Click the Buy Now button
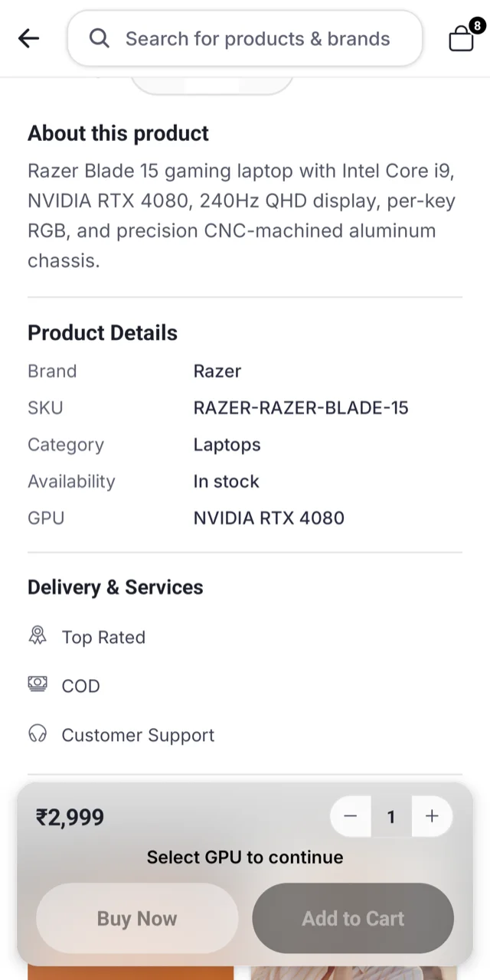The height and width of the screenshot is (980, 490). click(x=137, y=918)
